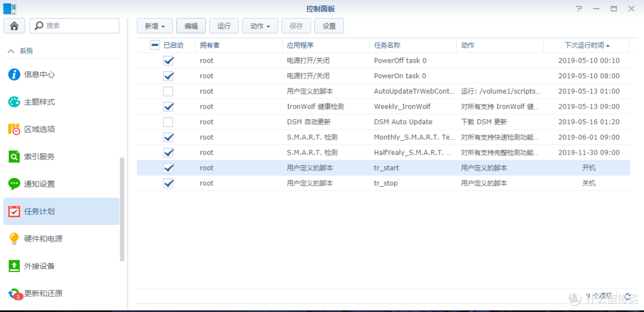This screenshot has width=644, height=312.
Task: Disable the PowerOff task 0 checkbox
Action: pyautogui.click(x=168, y=61)
